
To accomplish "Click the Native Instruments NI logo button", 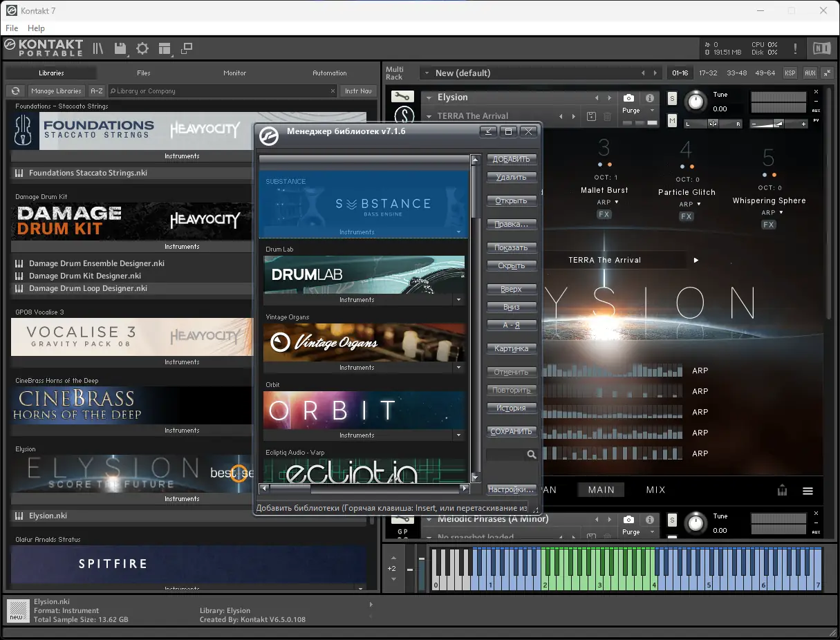I will click(x=822, y=48).
